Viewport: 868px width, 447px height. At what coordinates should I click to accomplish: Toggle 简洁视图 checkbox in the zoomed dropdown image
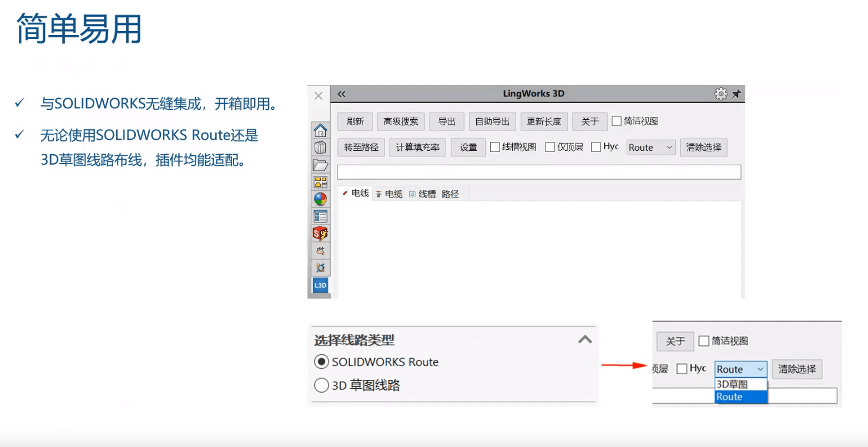pos(704,341)
